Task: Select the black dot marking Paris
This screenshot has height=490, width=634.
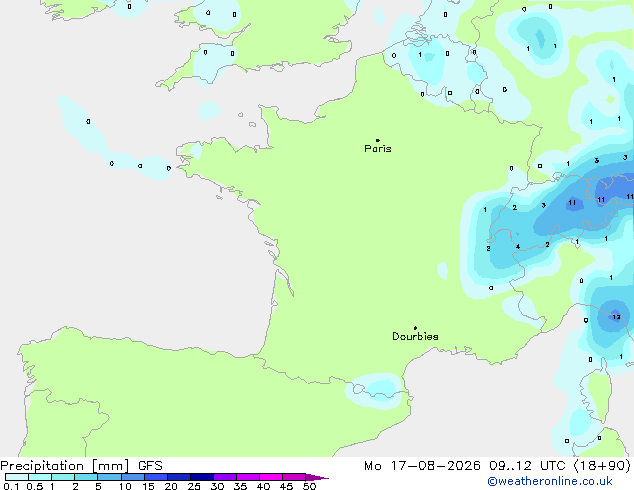Action: coord(378,140)
